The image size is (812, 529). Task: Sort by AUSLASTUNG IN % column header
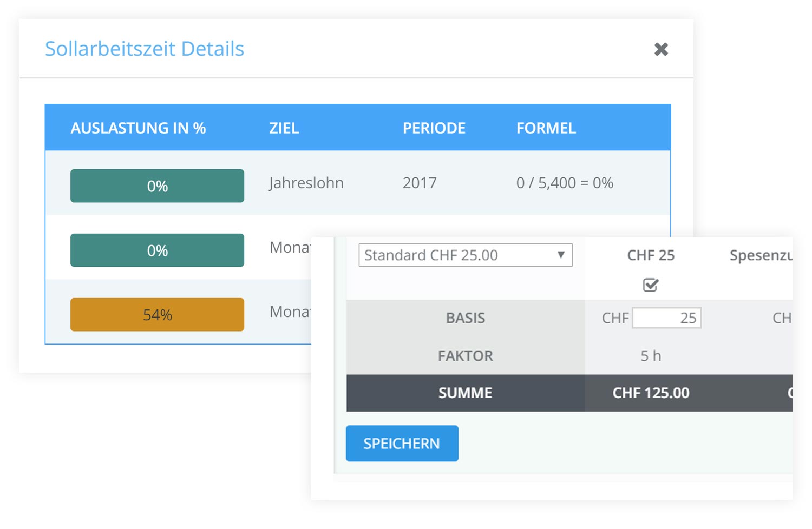(x=138, y=128)
